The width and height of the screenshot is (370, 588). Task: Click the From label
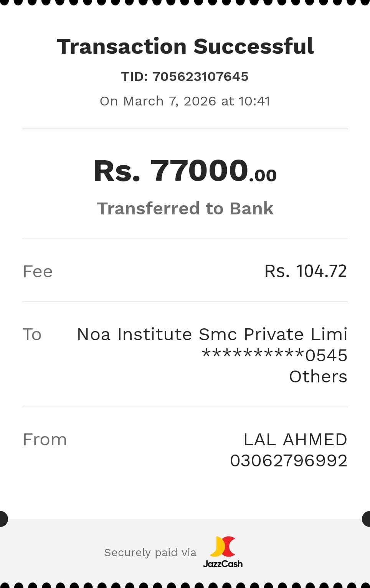click(x=45, y=440)
